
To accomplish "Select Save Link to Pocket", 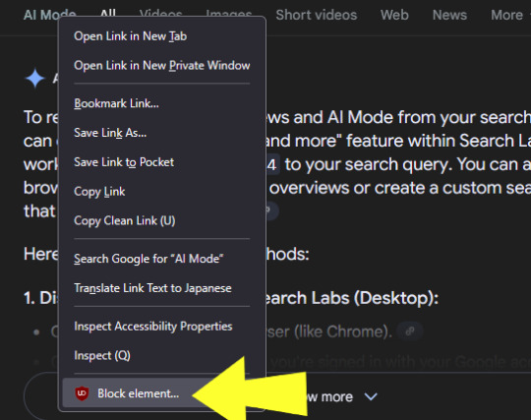I will coord(162,162).
